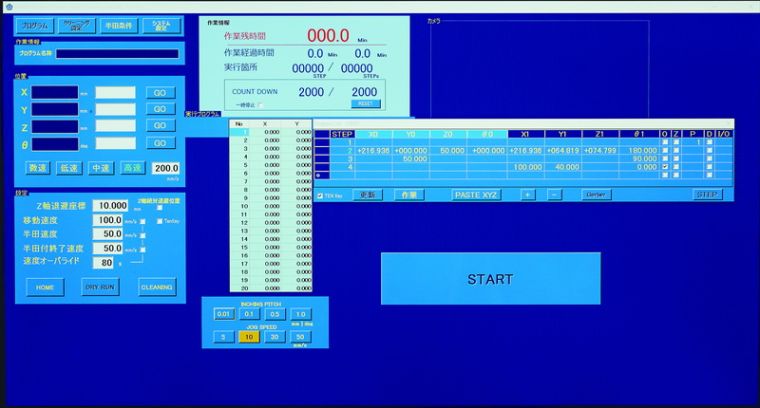The height and width of the screenshot is (408, 760).
Task: Click the minus button in program editor
Action: click(554, 195)
